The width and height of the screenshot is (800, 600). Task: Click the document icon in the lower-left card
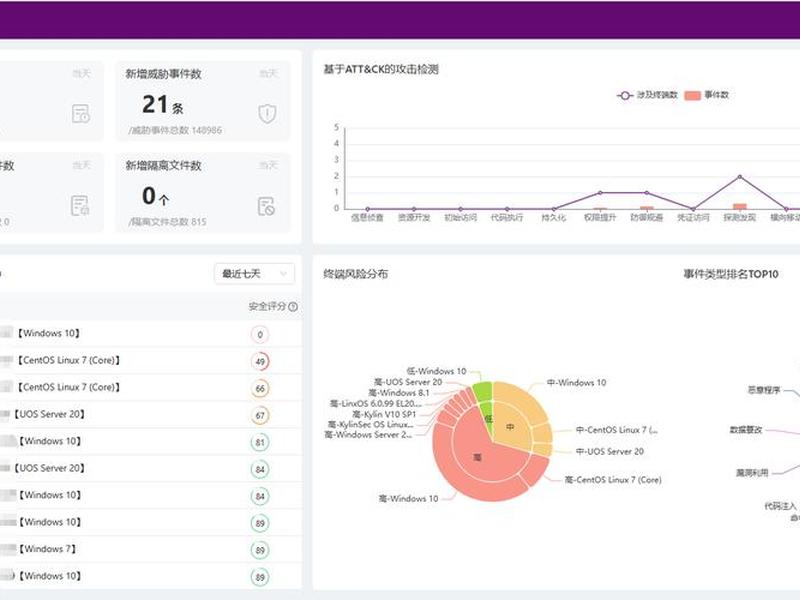80,206
